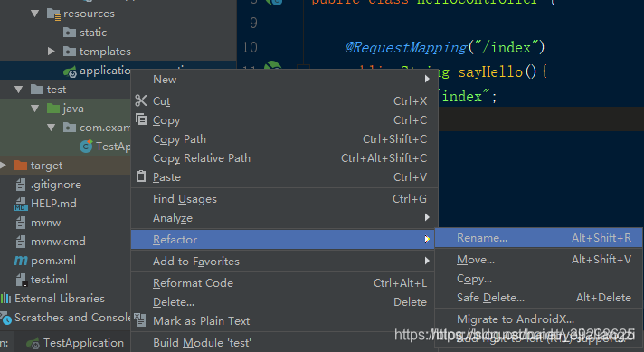Expand the target folder
Image resolution: width=644 pixels, height=352 pixels.
pyautogui.click(x=3, y=165)
